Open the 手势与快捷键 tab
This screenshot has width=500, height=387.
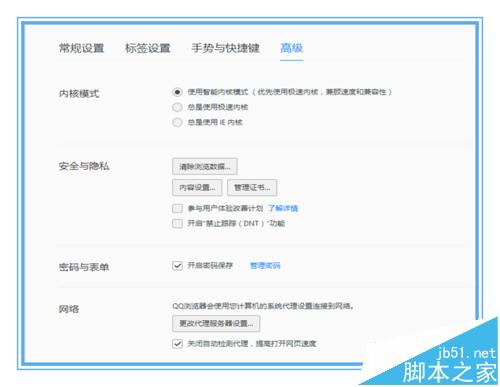pos(225,48)
